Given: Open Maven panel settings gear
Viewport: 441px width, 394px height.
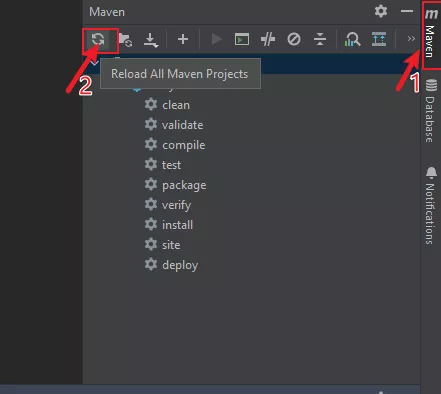Looking at the screenshot, I should click(x=381, y=11).
